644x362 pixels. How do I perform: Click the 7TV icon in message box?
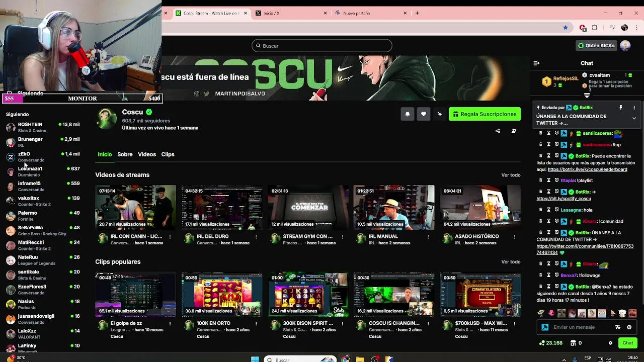coord(618,327)
